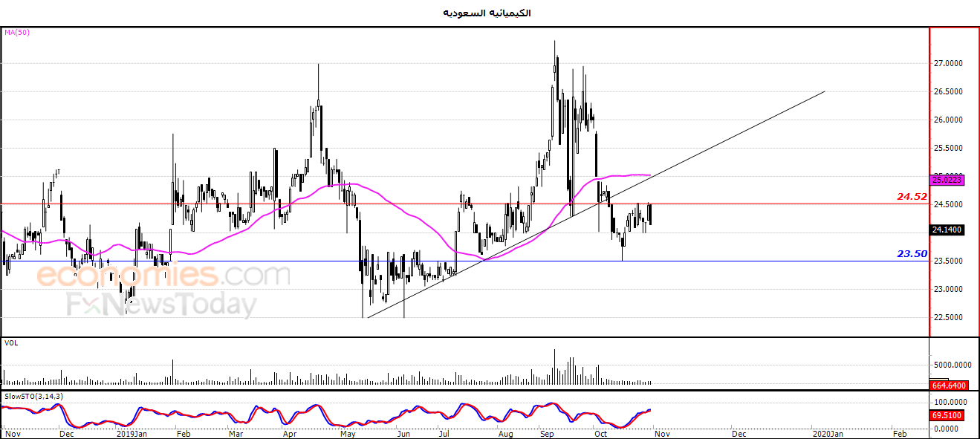Select the 26.0000 price axis label
980x439 pixels.
[x=947, y=120]
